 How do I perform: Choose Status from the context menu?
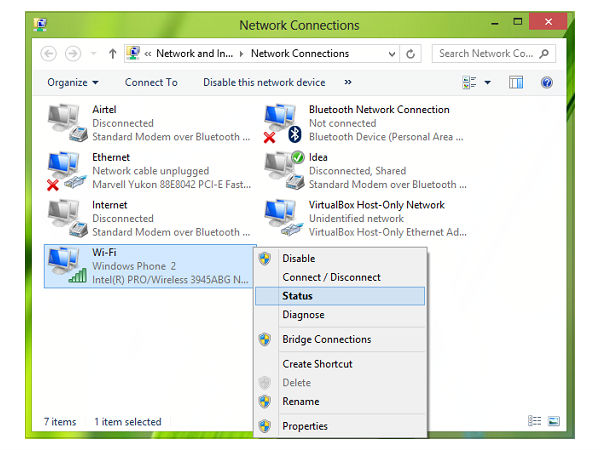[x=297, y=296]
